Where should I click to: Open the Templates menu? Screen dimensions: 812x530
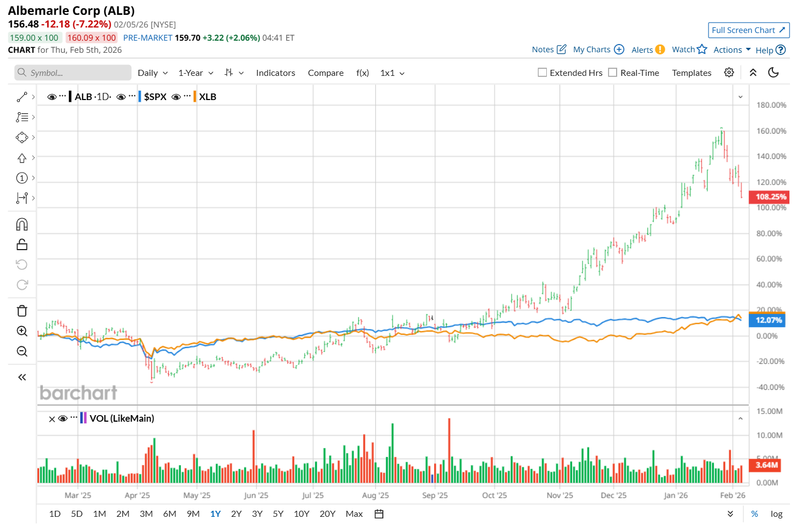point(692,73)
